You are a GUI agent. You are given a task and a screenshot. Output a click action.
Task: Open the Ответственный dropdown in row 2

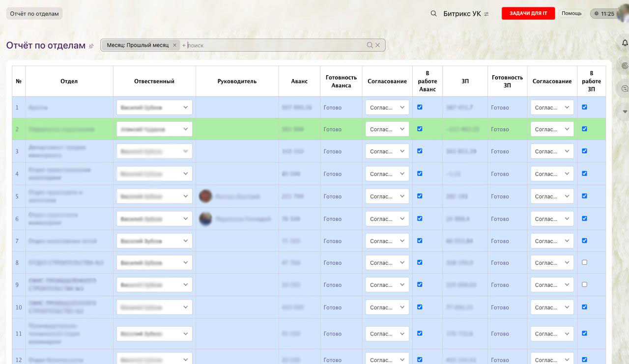154,129
